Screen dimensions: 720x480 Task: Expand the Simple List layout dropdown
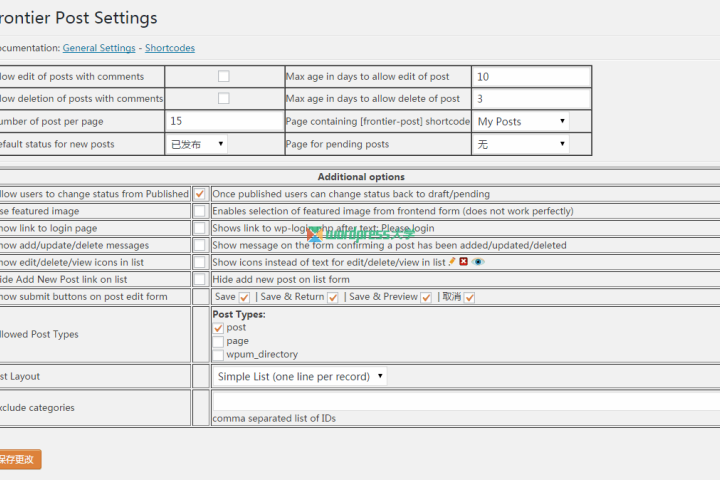pos(300,377)
